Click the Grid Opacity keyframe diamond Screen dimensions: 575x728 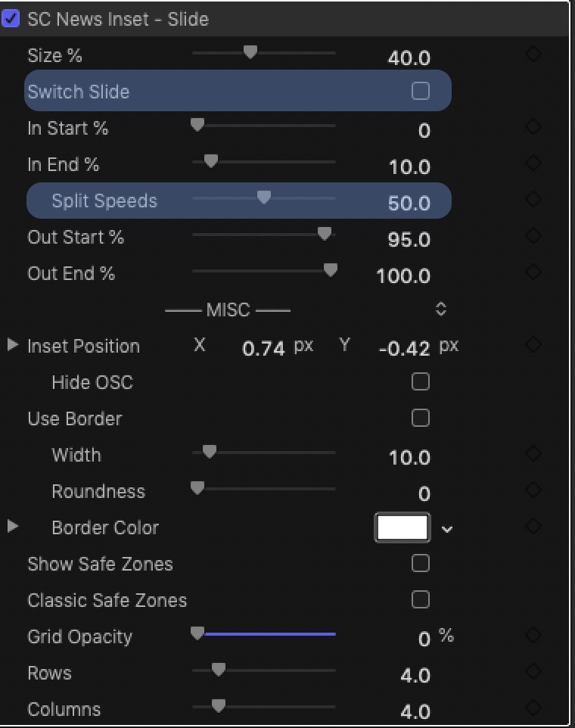tap(533, 635)
